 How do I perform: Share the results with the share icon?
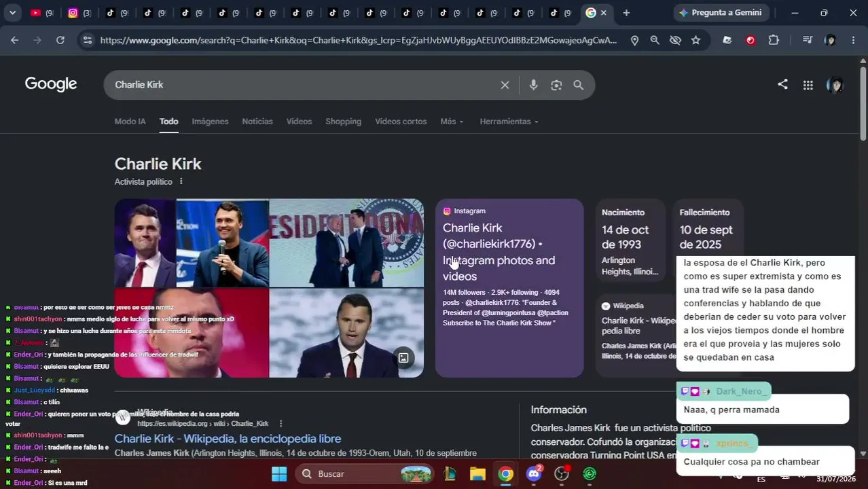(x=782, y=84)
